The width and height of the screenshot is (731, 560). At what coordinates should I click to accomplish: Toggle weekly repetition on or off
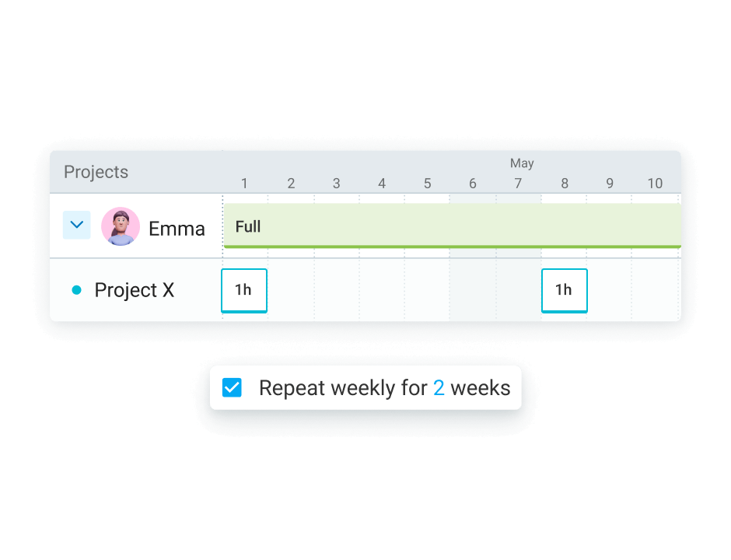231,387
